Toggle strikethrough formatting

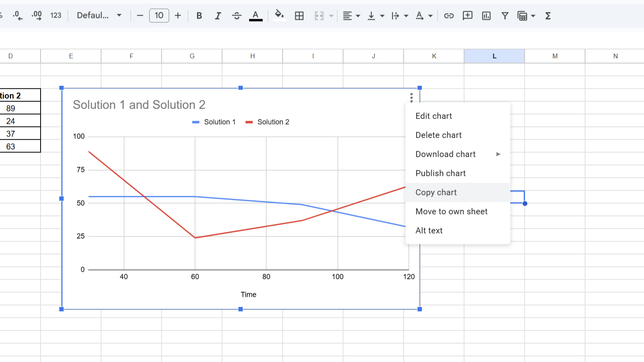[x=236, y=16]
